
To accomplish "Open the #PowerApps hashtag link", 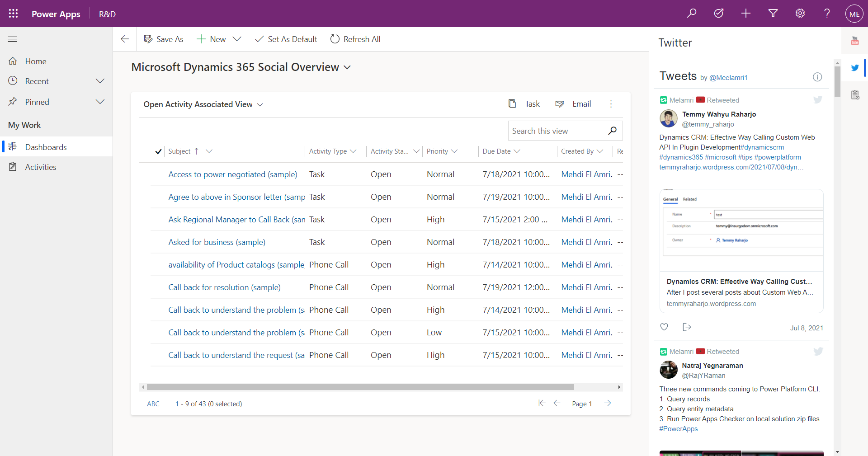I will [678, 429].
